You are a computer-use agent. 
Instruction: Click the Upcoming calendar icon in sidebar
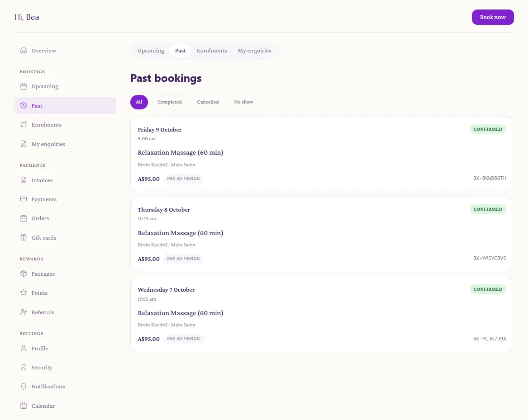tap(23, 86)
